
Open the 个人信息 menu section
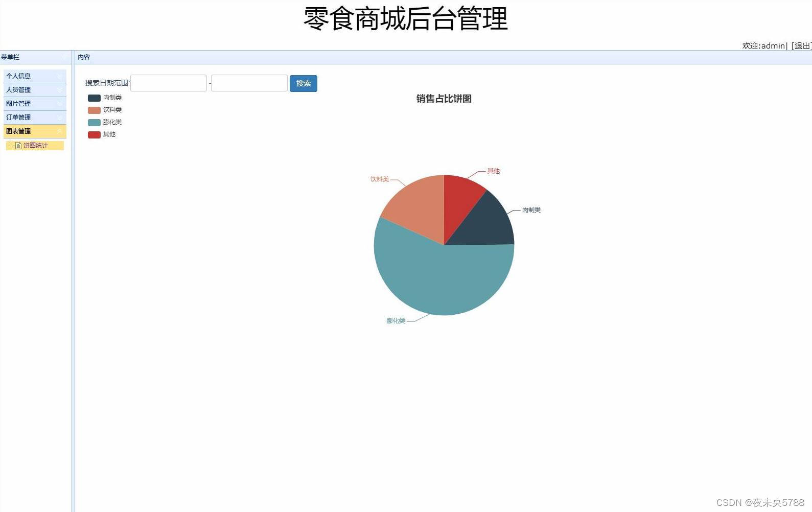(35, 76)
